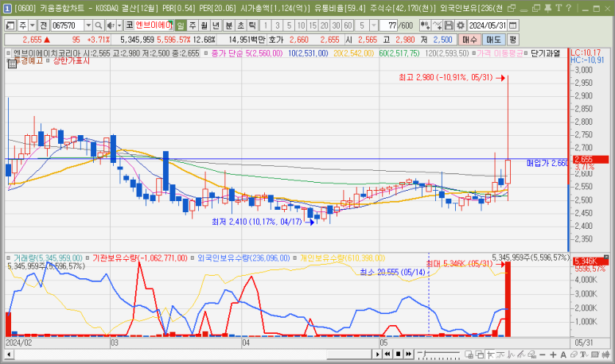
Task: Click the play forward playback button
Action: click(377, 354)
